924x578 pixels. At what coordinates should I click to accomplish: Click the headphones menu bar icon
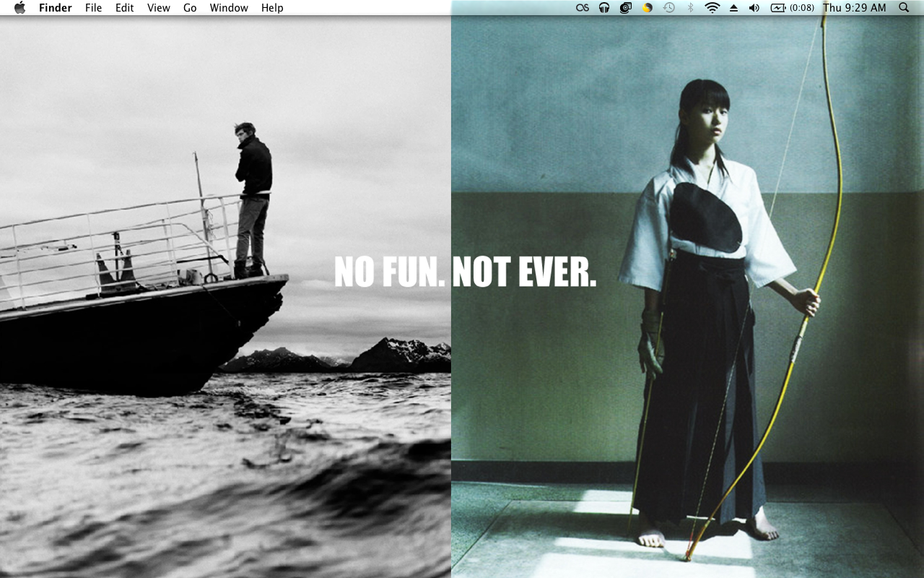pyautogui.click(x=604, y=8)
